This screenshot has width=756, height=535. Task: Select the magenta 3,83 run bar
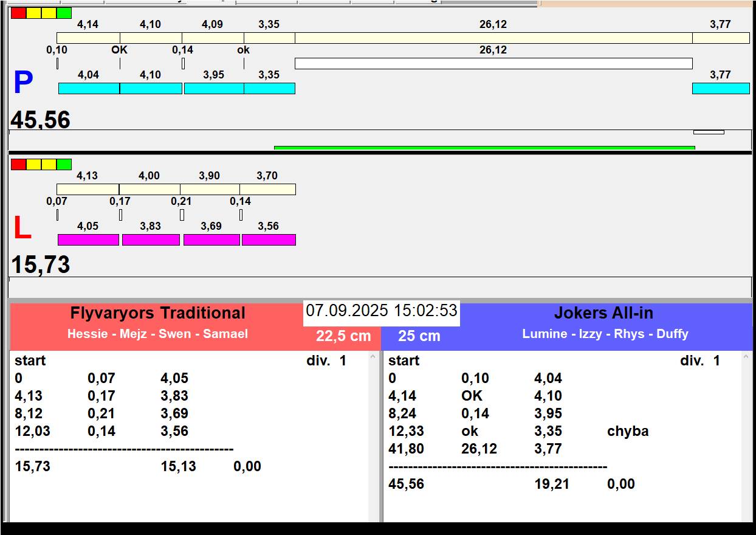(x=151, y=240)
